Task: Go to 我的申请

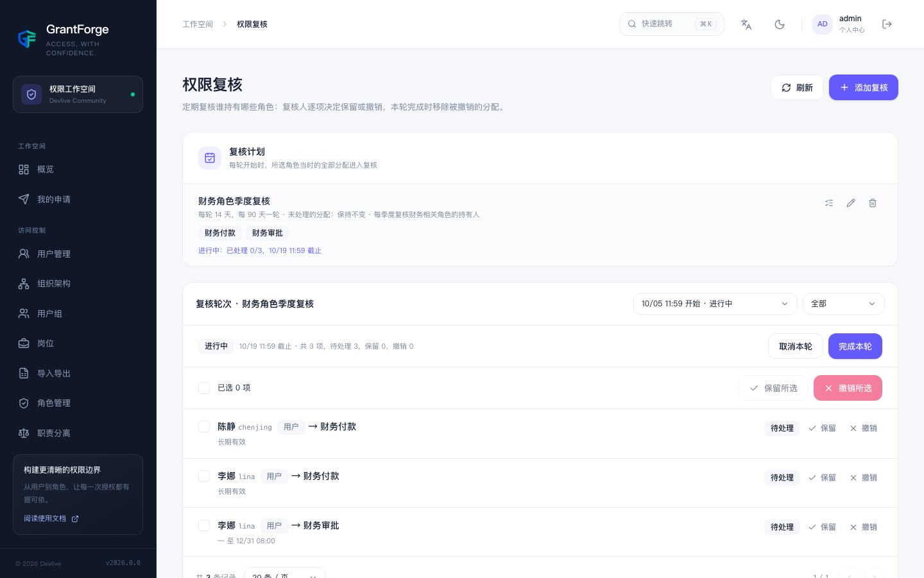Action: point(78,199)
